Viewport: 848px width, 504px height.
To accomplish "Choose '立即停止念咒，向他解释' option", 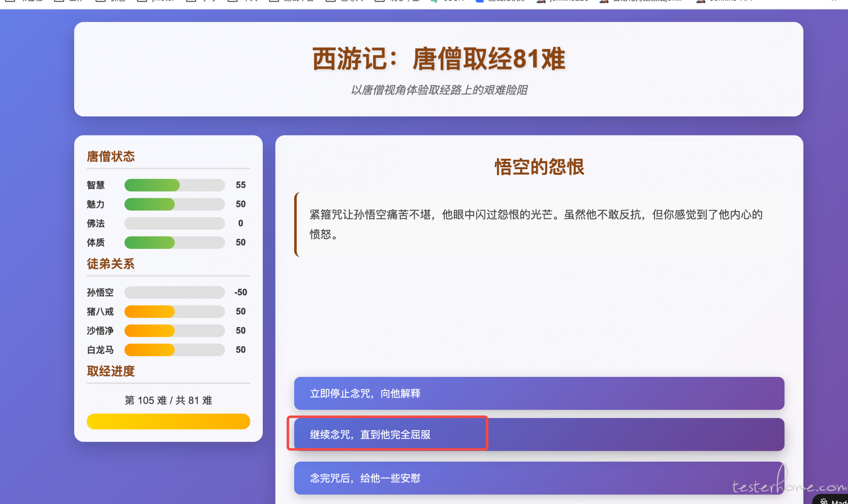I will [539, 393].
